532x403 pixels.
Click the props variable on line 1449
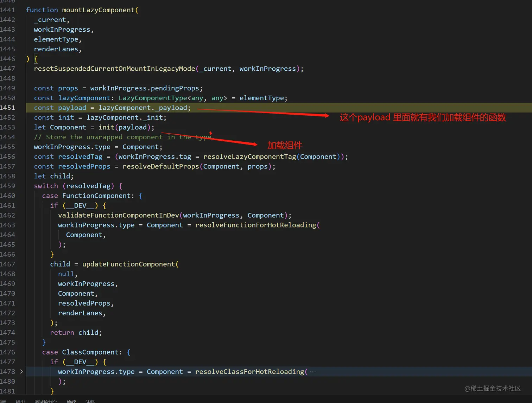[68, 88]
